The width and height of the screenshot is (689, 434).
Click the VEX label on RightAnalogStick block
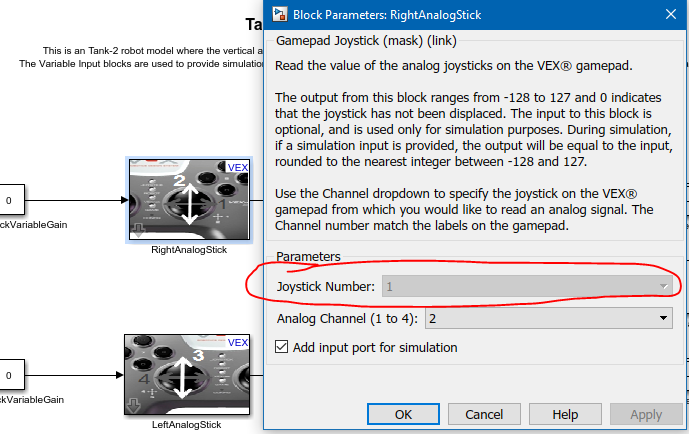click(238, 167)
